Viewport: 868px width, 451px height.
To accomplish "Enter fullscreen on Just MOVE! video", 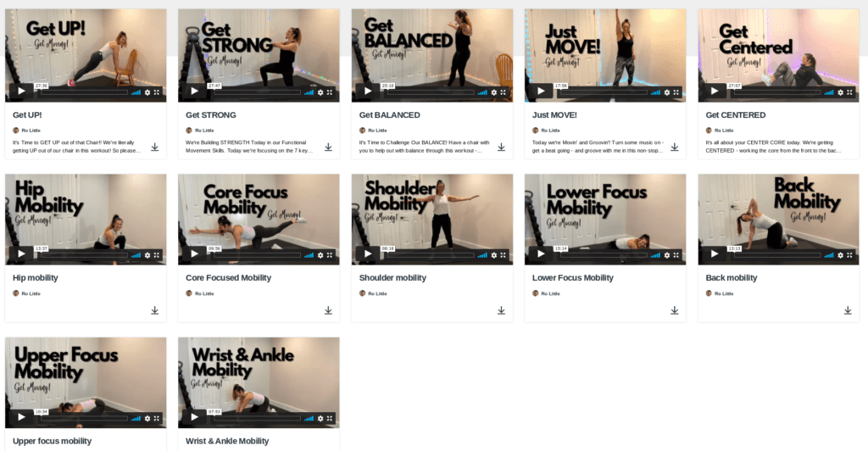I will click(x=676, y=92).
